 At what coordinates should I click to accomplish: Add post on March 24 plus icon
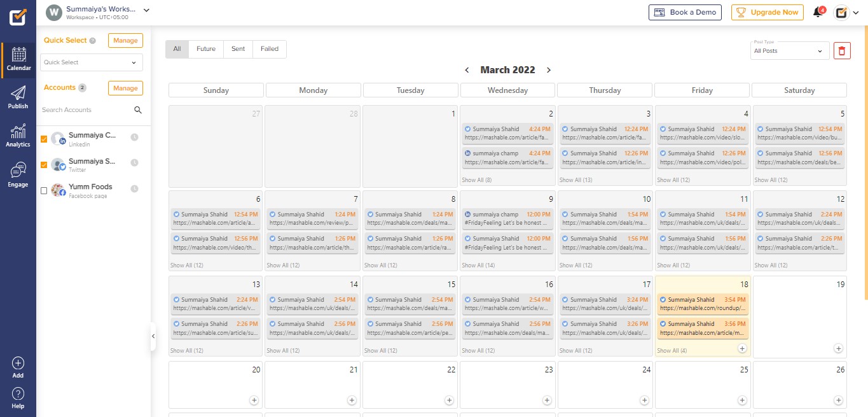(644, 400)
